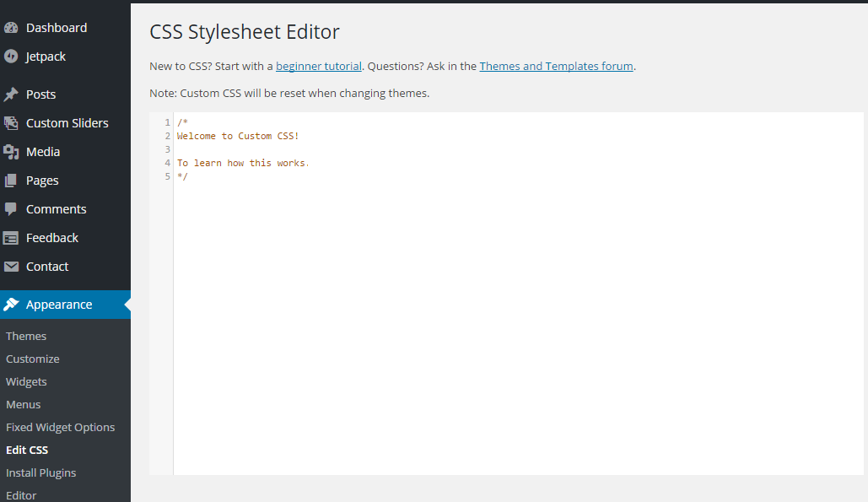Follow the beginner tutorial link
The height and width of the screenshot is (502, 868).
319,66
